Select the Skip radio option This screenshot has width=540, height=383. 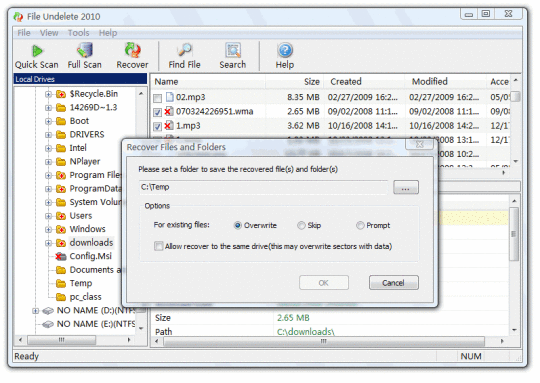[301, 226]
